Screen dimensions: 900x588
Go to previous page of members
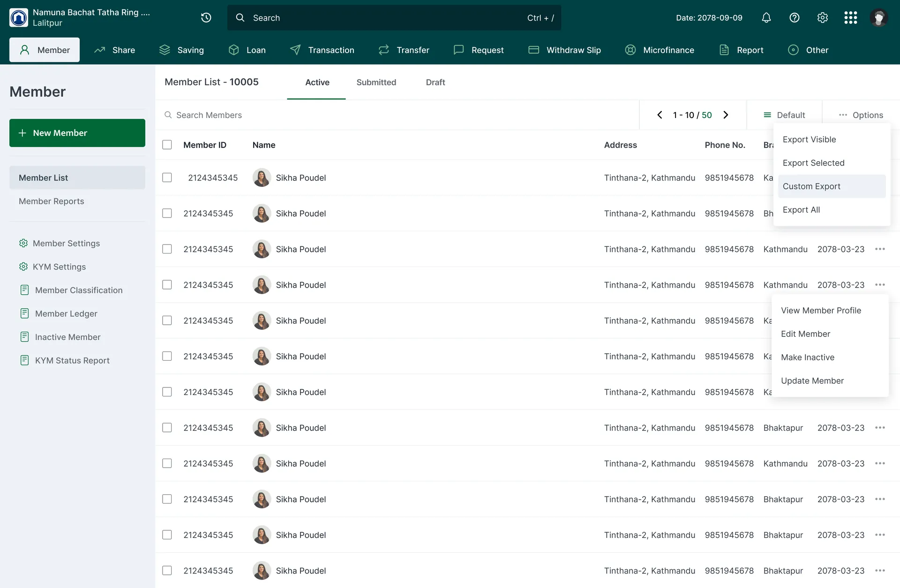click(x=660, y=115)
